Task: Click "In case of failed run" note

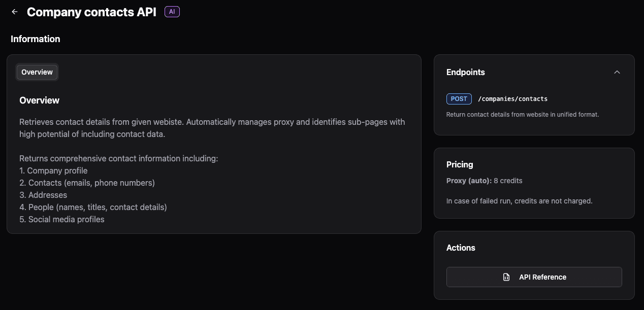Action: [x=520, y=201]
